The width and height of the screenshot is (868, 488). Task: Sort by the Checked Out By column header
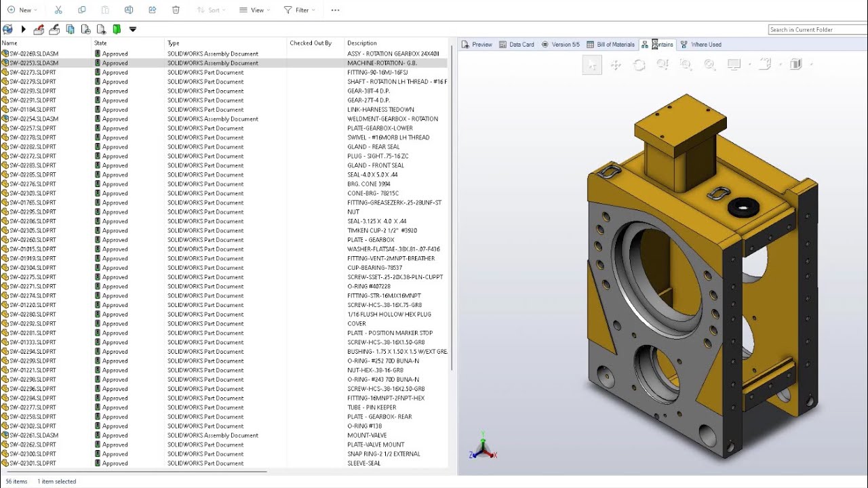click(316, 43)
